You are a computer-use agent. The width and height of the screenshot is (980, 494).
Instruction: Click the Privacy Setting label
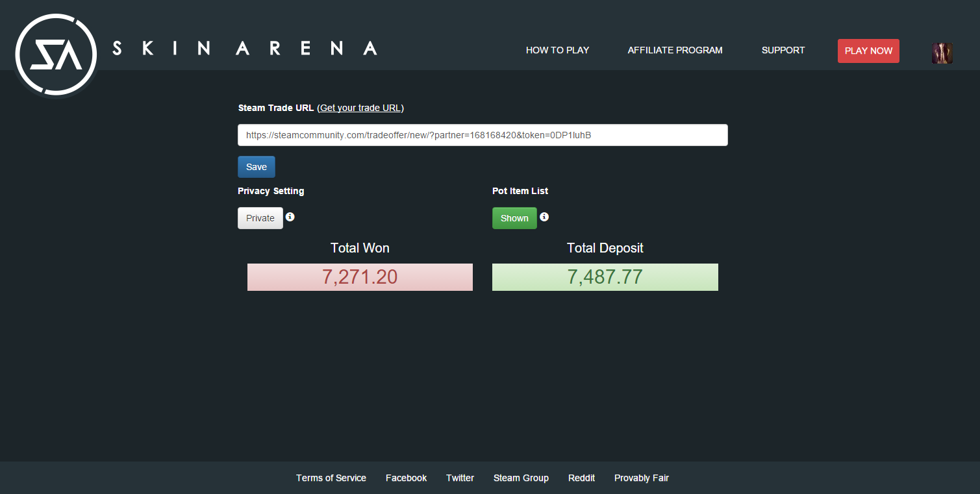click(271, 191)
